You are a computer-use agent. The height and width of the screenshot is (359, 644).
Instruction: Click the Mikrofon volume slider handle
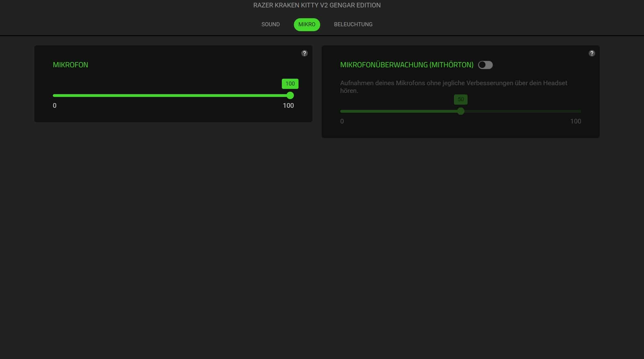290,95
